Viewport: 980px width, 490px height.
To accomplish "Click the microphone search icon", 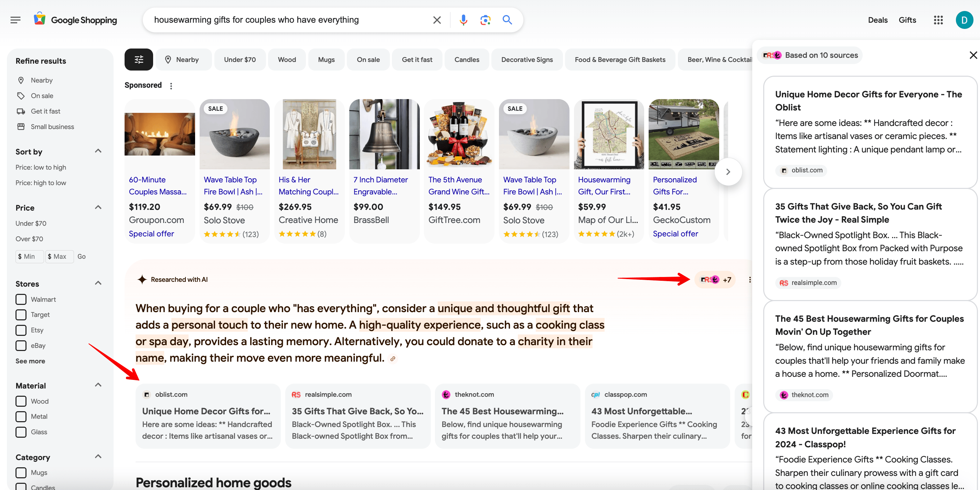I will [x=463, y=19].
